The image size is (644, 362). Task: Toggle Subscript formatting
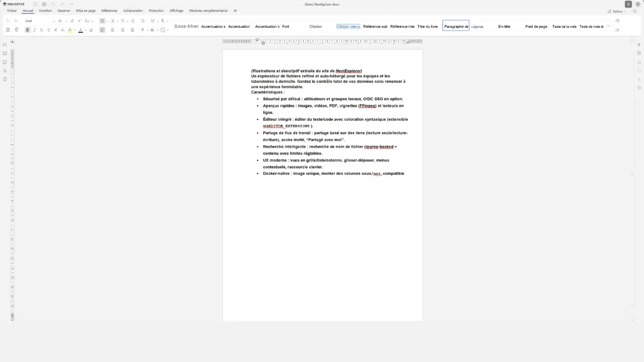pyautogui.click(x=63, y=30)
